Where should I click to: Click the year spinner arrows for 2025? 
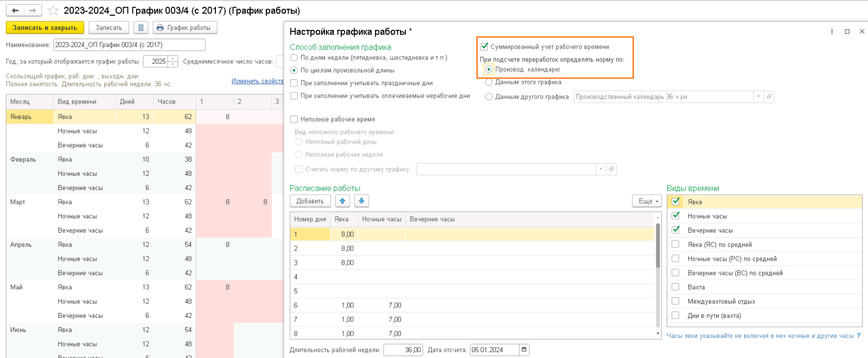(x=173, y=61)
